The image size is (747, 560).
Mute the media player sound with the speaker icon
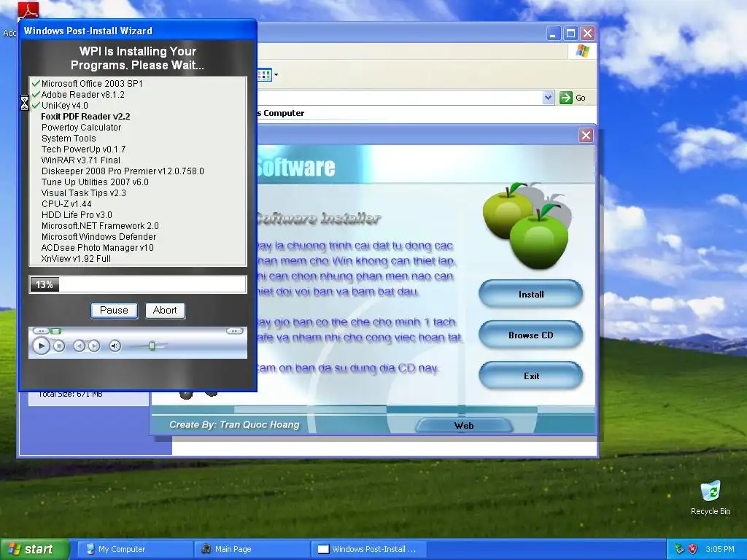[x=115, y=346]
